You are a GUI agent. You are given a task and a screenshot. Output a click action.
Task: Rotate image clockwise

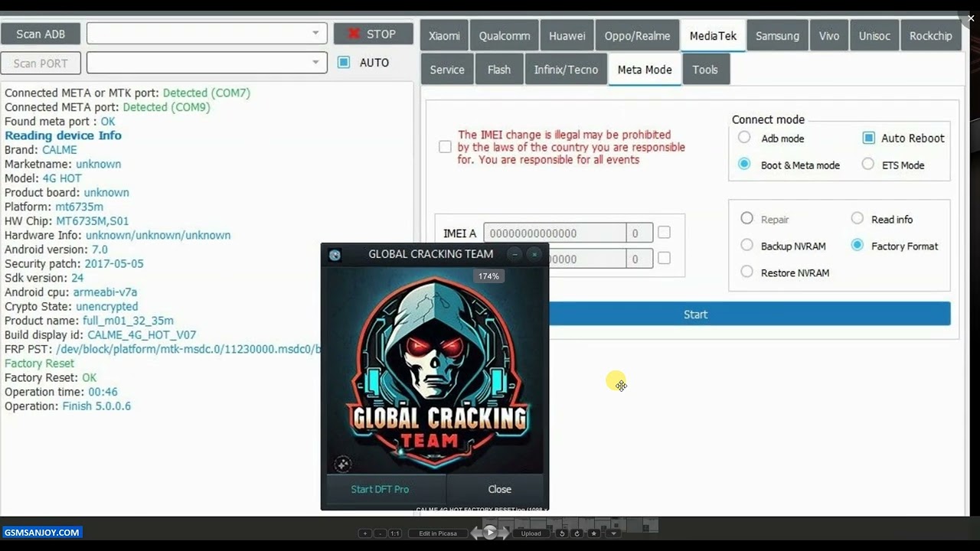pyautogui.click(x=577, y=533)
